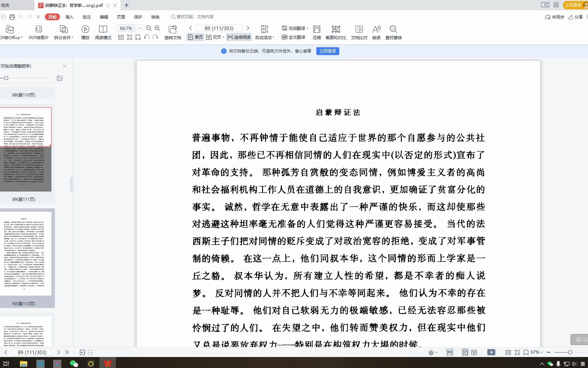This screenshot has width=588, height=368.
Task: Select thumbnail of page 90(第112页)
Action: tap(26, 254)
